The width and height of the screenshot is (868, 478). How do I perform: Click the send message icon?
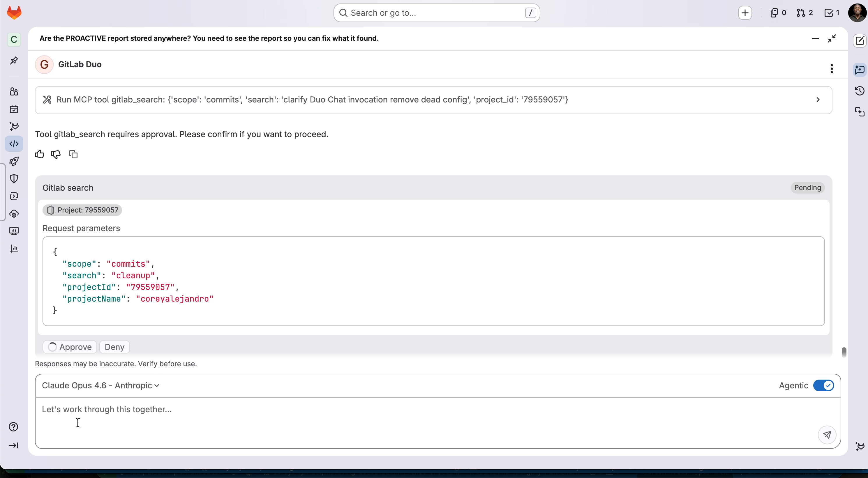[x=827, y=435]
